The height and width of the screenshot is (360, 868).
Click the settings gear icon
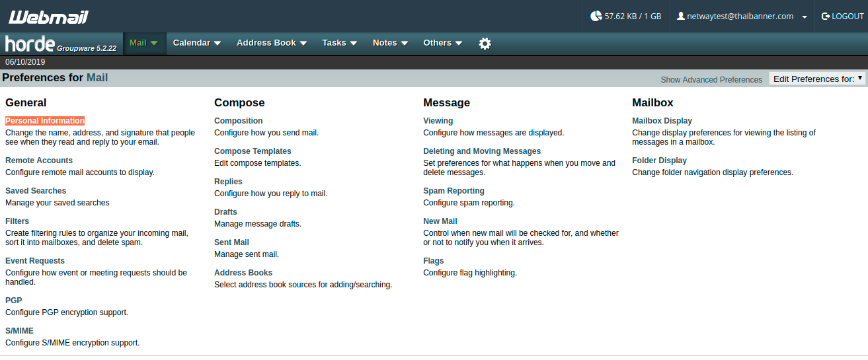pos(485,44)
